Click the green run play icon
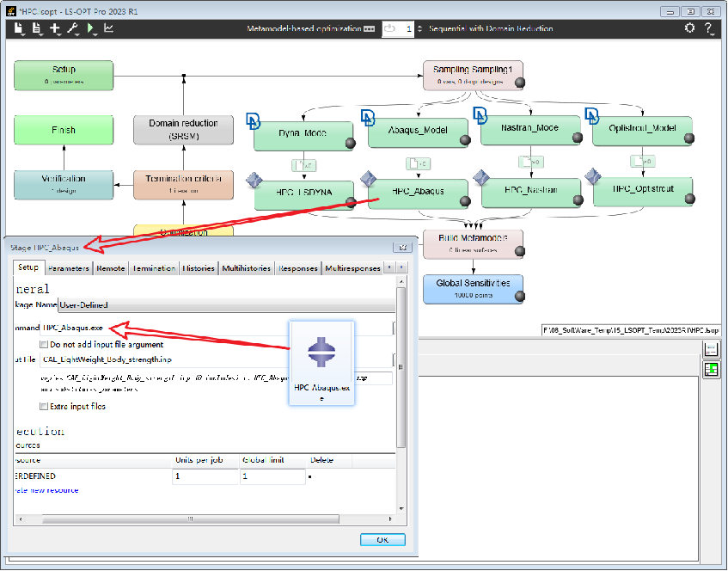Image resolution: width=728 pixels, height=571 pixels. pyautogui.click(x=91, y=28)
